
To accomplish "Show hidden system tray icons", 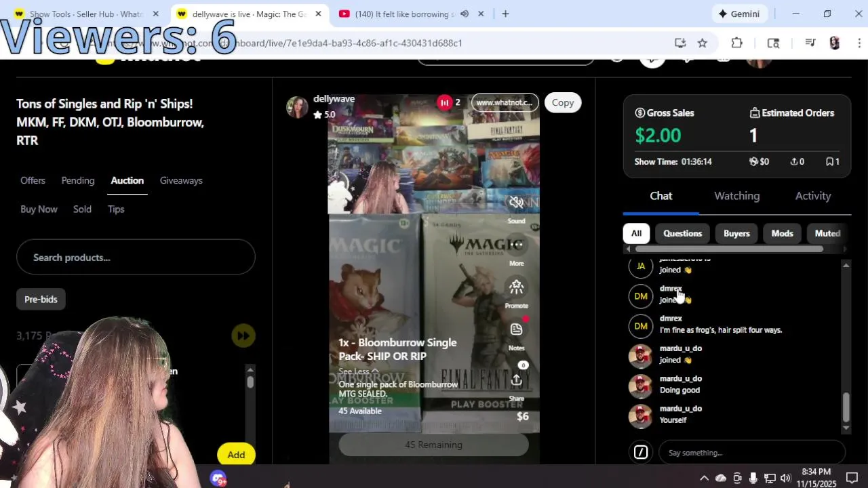I will 704,478.
